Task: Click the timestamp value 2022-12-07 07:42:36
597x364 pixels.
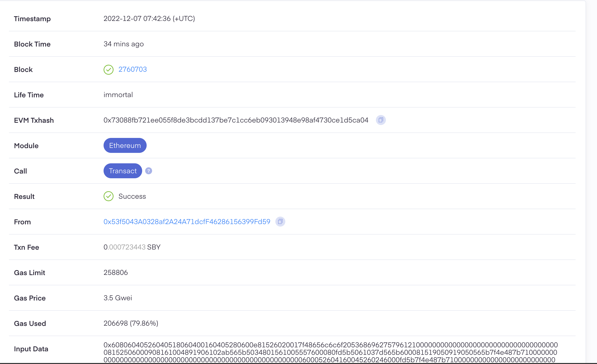Action: 149,19
